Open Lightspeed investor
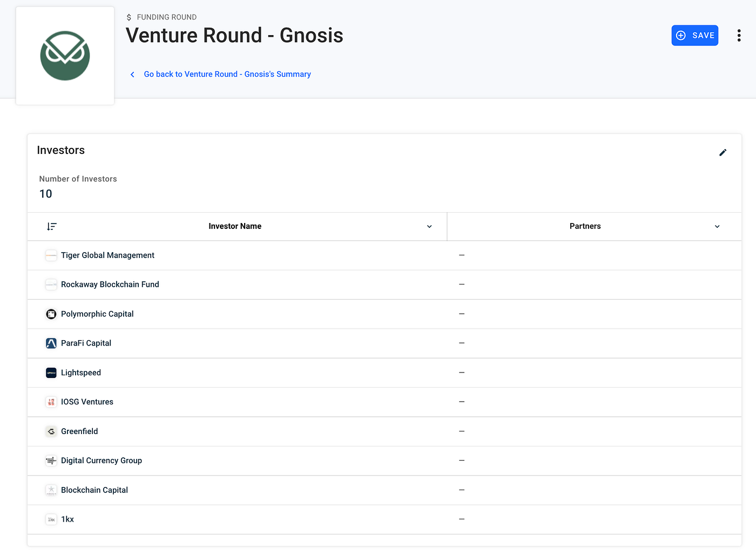Viewport: 756px width, 555px height. pyautogui.click(x=81, y=373)
